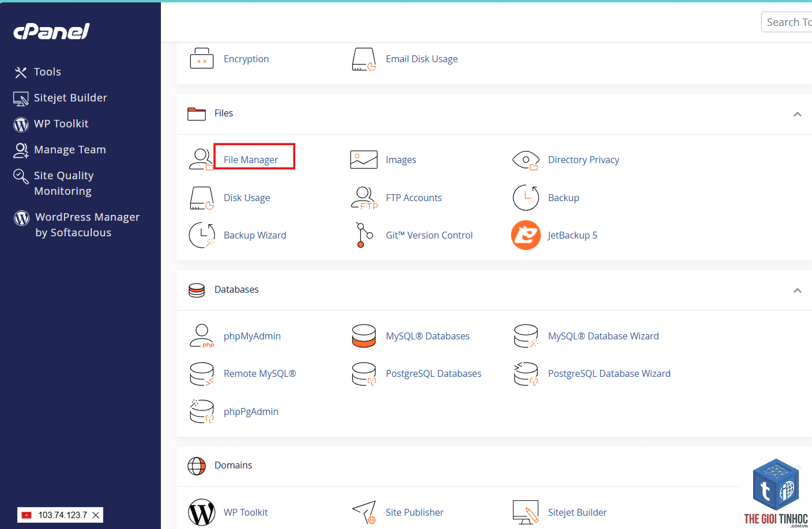Click the Site Publisher paper plane icon
The width and height of the screenshot is (812, 529).
tap(364, 512)
